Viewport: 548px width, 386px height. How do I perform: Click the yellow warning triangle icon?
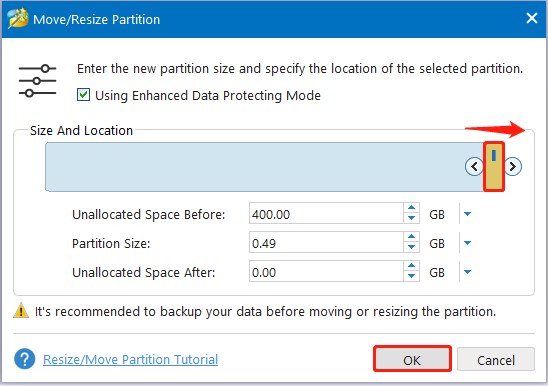pyautogui.click(x=21, y=310)
